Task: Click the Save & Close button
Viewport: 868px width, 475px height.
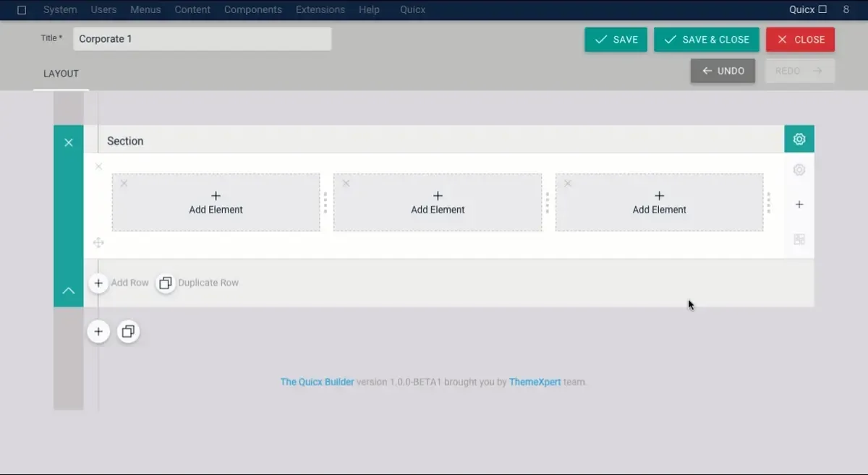Action: [x=707, y=40]
